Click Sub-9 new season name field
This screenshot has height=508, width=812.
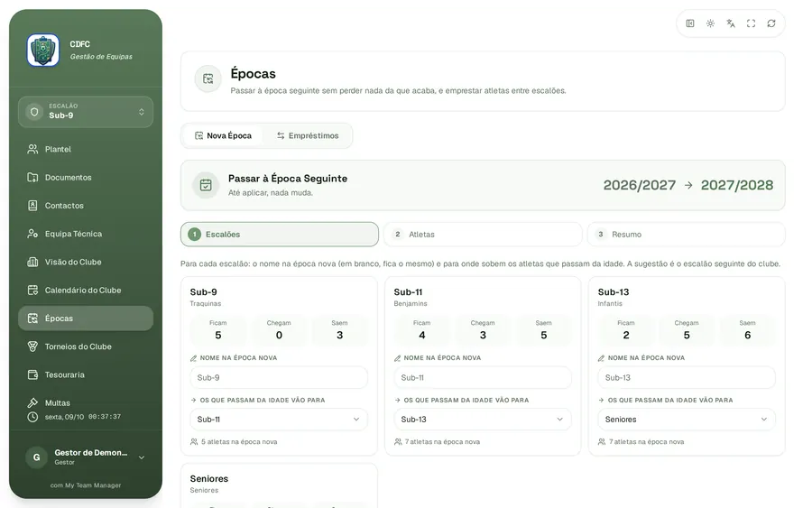tap(279, 377)
